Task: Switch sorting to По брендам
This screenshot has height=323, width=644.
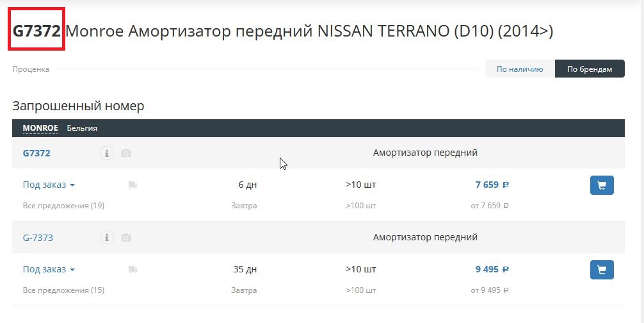Action: (x=590, y=69)
